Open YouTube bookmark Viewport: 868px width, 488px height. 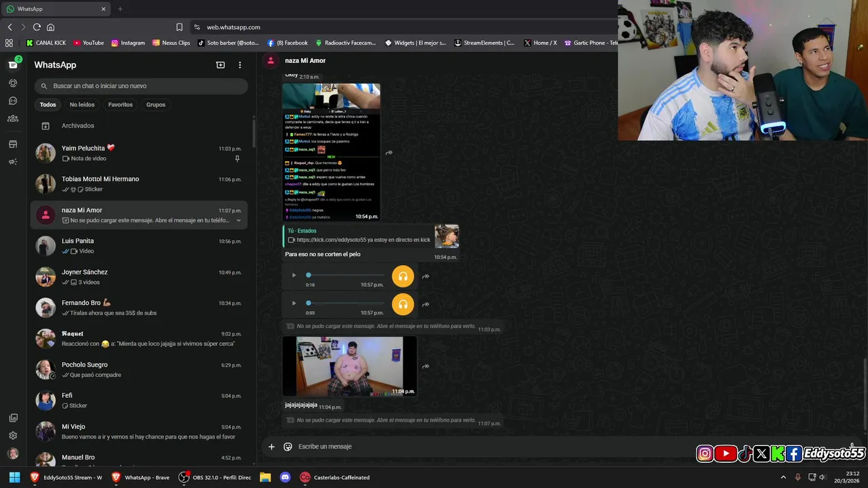89,43
